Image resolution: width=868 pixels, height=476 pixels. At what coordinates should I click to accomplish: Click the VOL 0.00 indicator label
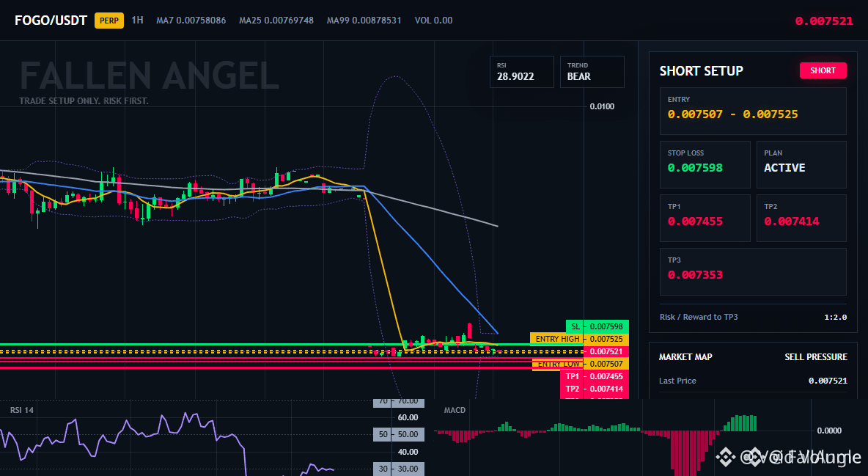pos(433,21)
